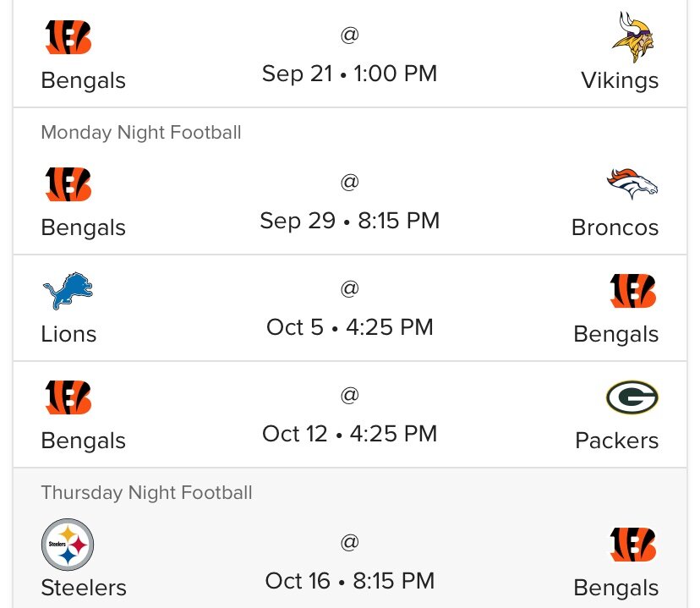Click Bengals logo in the Sep 21 game
Viewport: 700px width, 608px height.
[68, 37]
